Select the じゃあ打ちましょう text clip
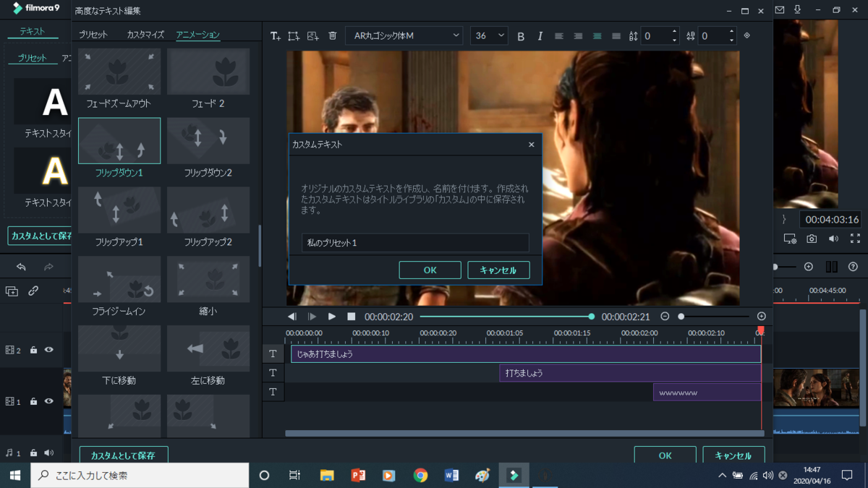The width and height of the screenshot is (868, 488). click(526, 354)
